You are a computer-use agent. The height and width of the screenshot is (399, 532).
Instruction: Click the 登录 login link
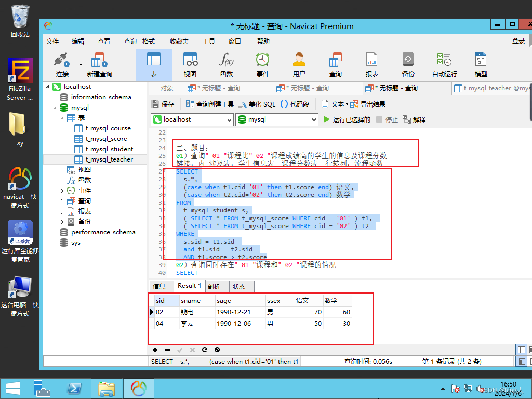(x=518, y=41)
